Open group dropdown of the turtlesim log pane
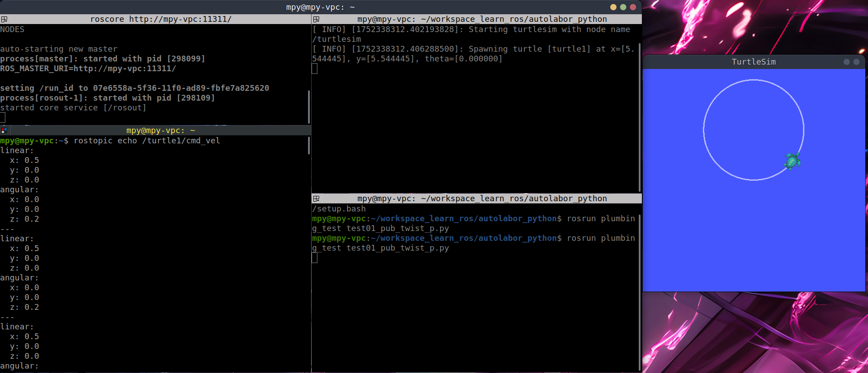Image resolution: width=868 pixels, height=373 pixels. coord(316,19)
